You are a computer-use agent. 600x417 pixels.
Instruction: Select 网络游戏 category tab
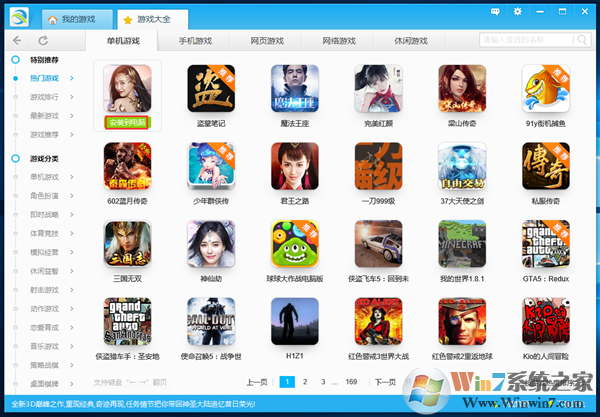339,41
